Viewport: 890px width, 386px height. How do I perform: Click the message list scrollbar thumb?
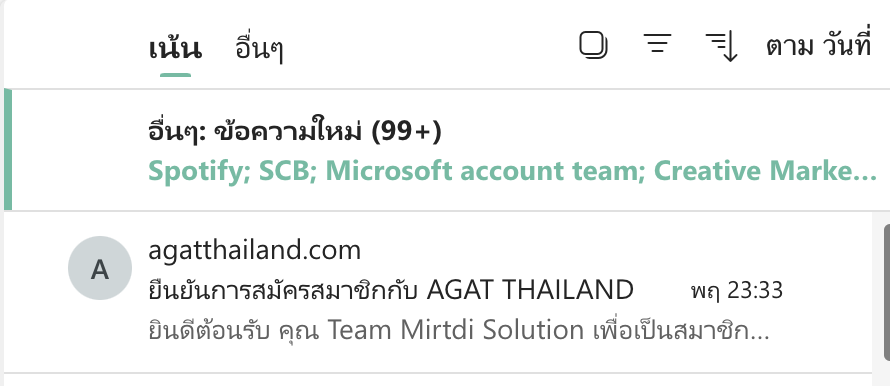coord(887,292)
